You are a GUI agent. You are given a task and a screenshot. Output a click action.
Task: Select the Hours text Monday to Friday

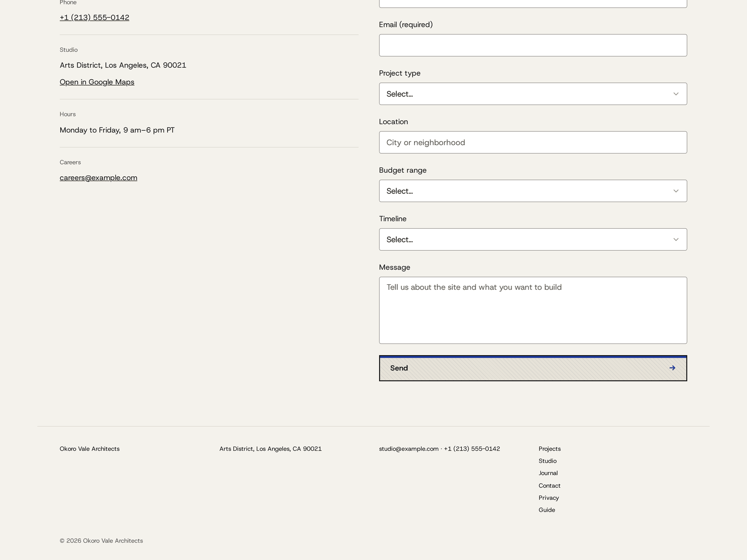(x=117, y=130)
